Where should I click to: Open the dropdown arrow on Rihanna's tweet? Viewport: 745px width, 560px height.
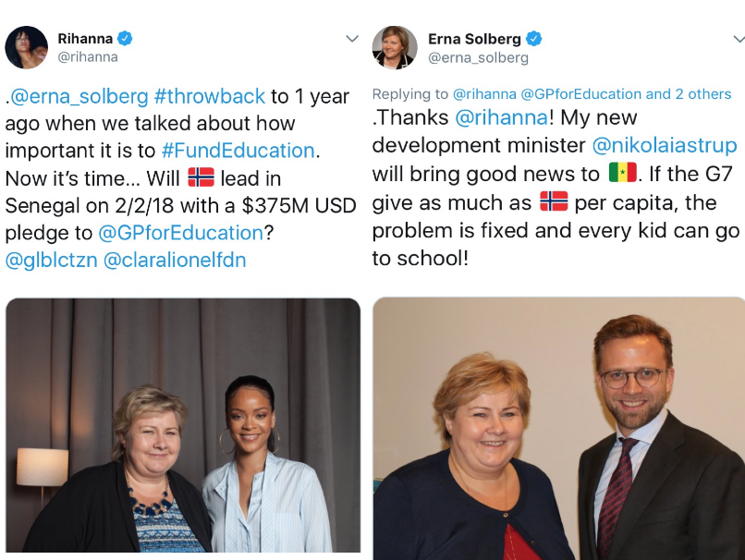point(351,40)
